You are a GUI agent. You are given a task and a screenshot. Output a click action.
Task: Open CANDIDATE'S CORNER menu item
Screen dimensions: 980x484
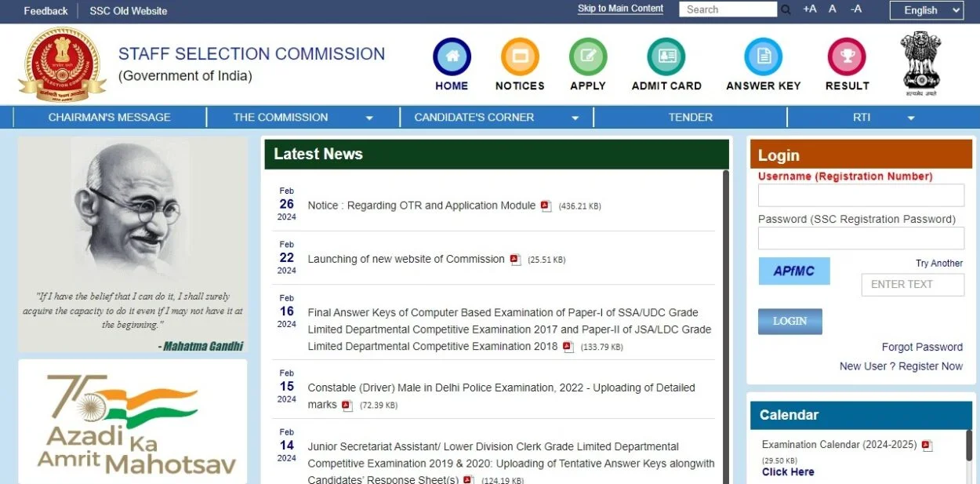click(474, 118)
